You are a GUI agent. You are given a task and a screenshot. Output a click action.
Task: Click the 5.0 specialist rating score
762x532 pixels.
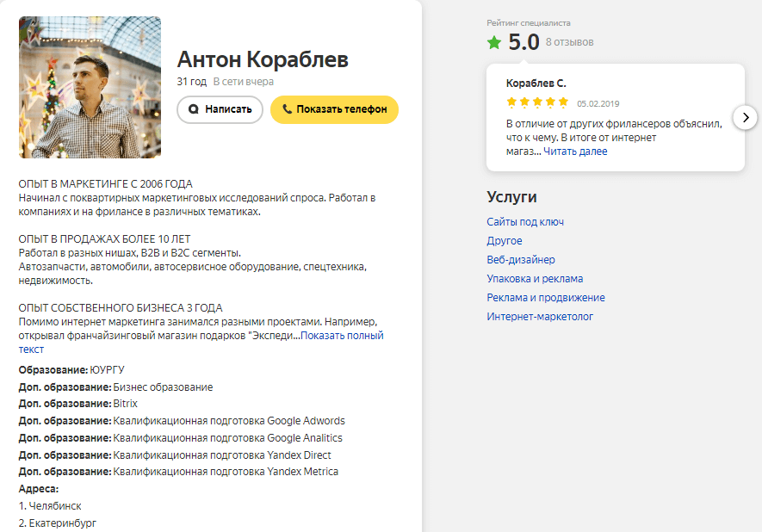[523, 42]
